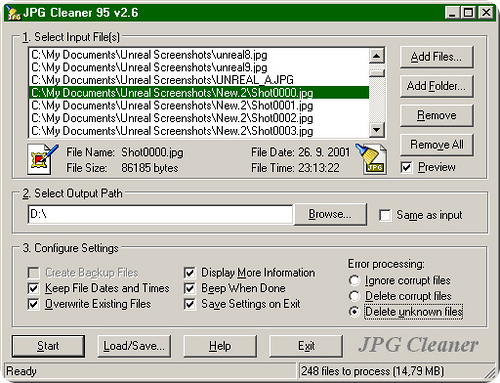
Task: Click the JPG Cleaner title bar app icon
Action: [13, 13]
